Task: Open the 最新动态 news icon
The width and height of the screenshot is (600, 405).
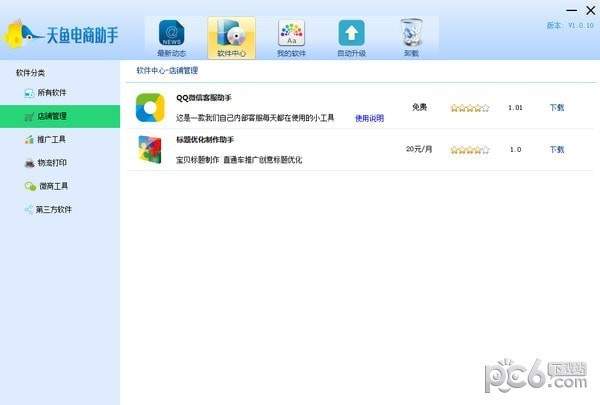Action: [171, 35]
